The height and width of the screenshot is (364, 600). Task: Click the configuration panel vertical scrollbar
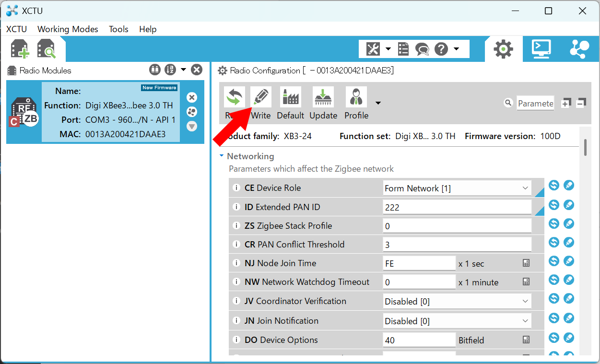pyautogui.click(x=586, y=148)
